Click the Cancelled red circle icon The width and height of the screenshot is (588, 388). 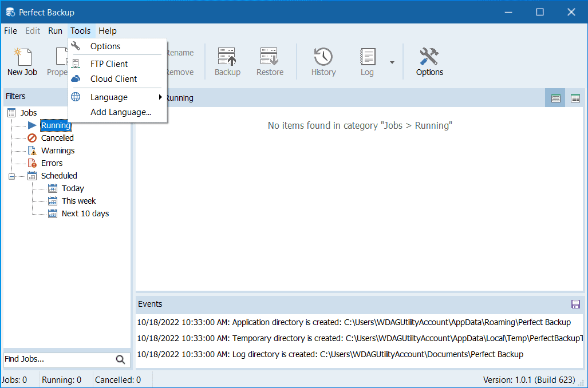click(x=32, y=138)
